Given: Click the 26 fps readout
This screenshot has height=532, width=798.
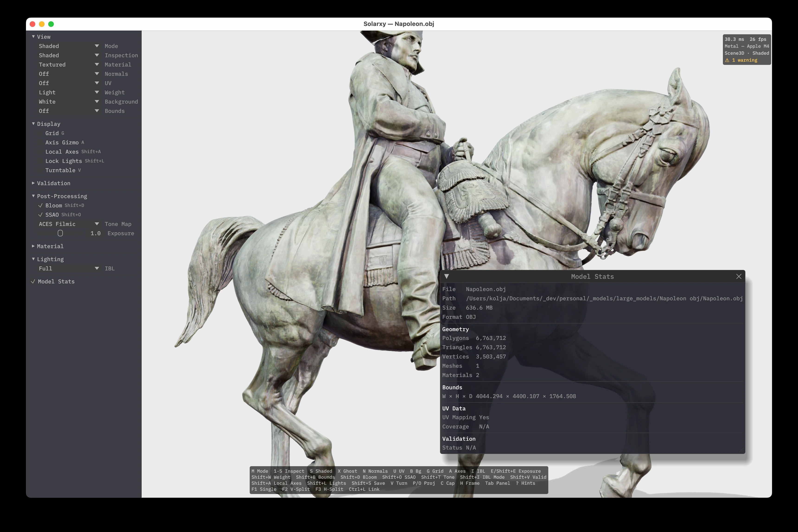Looking at the screenshot, I should tap(758, 39).
